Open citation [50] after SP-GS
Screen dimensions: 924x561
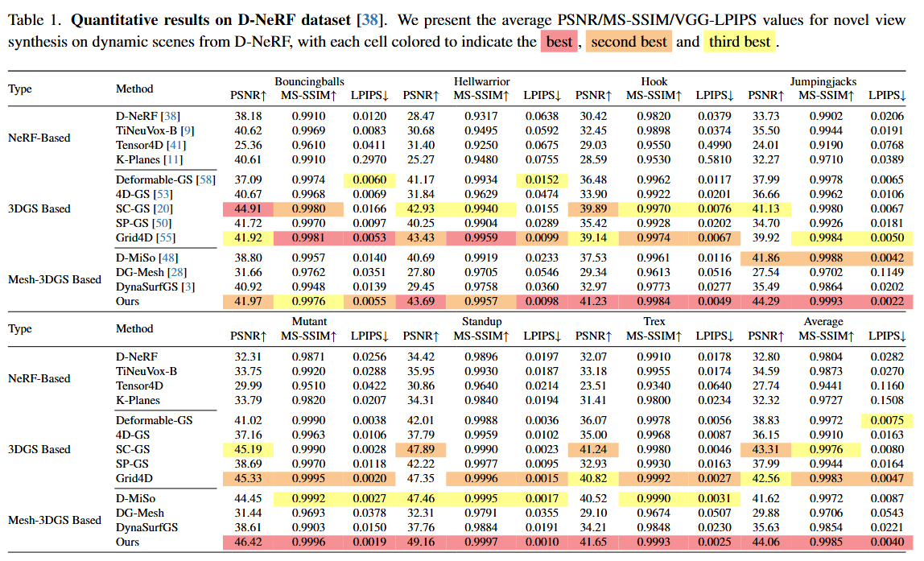click(160, 223)
